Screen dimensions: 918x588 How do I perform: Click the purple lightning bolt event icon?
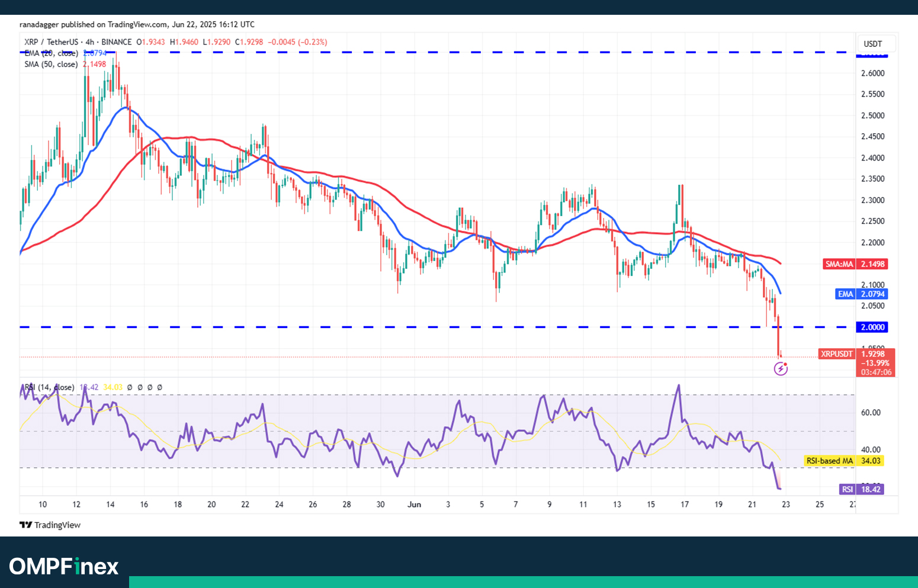(781, 369)
